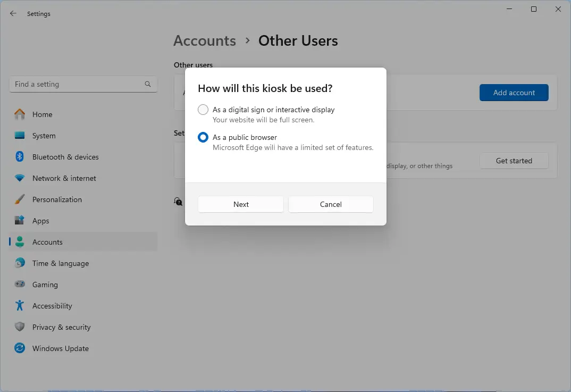Open the Home icon in the sidebar
This screenshot has width=571, height=392.
20,114
